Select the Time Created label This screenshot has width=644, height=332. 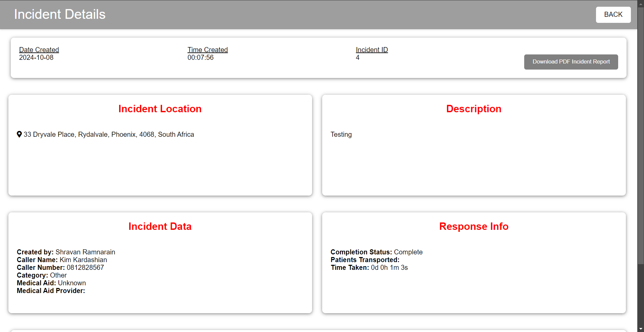pos(207,50)
